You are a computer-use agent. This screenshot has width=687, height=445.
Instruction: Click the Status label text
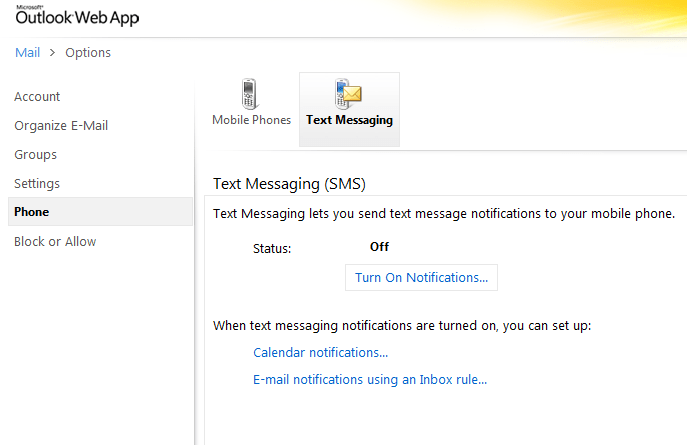pos(272,248)
